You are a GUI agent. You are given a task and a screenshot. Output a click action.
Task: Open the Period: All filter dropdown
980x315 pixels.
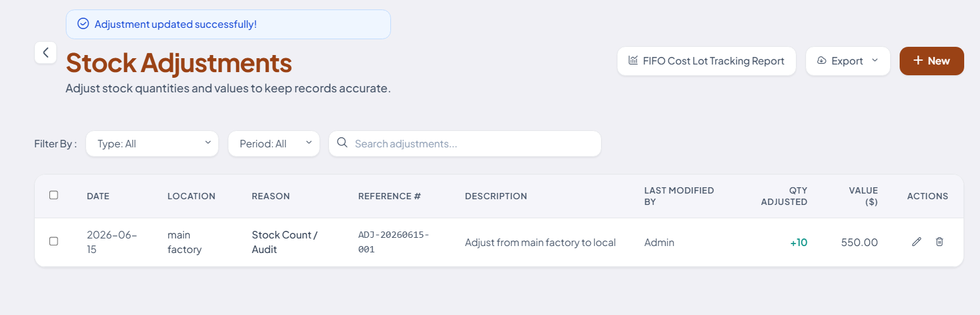(x=274, y=144)
